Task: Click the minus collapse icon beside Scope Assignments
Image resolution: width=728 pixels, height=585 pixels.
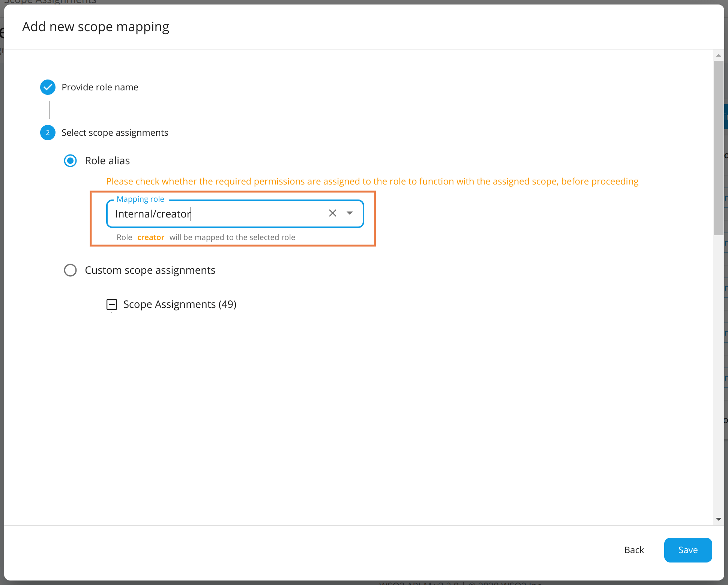Action: coord(111,304)
